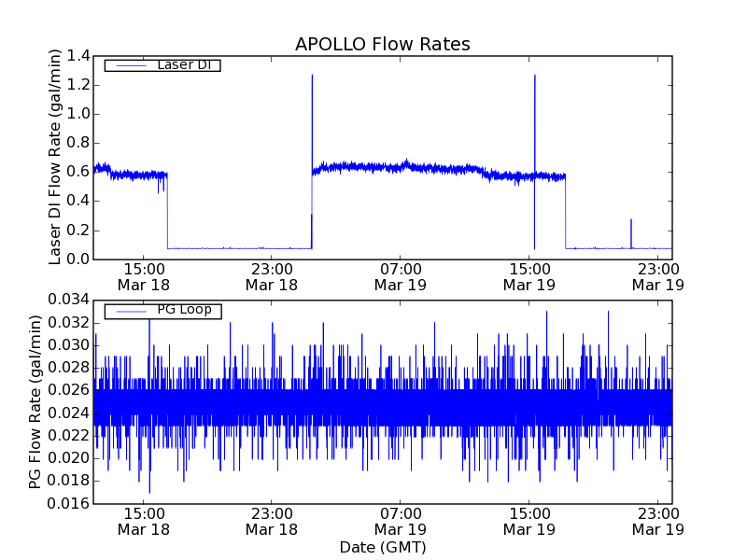The image size is (747, 560).
Task: Click the Laser DI Flow Rate axis label
Action: click(x=55, y=157)
